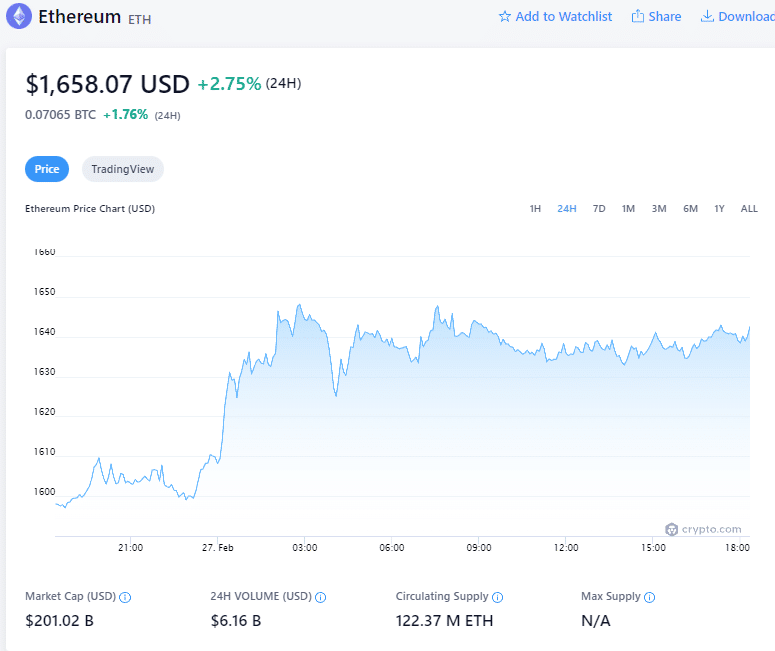Click the +1.76% BTC change value

point(126,115)
